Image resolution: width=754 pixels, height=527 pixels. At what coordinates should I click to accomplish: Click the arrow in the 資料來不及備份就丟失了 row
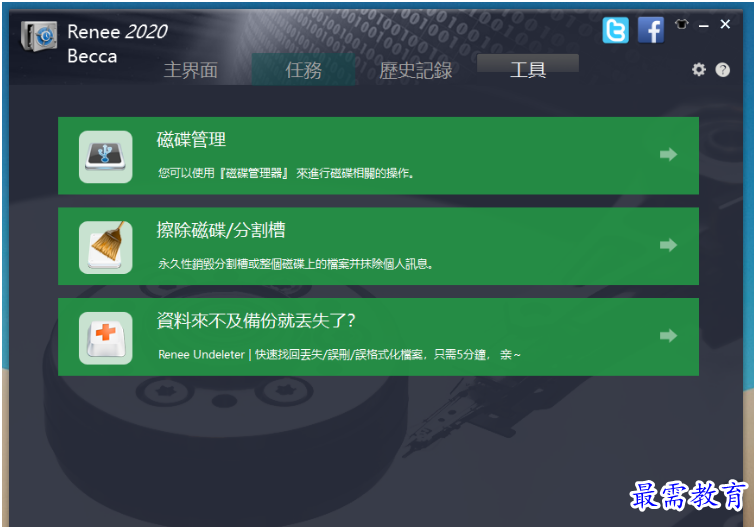click(x=668, y=335)
